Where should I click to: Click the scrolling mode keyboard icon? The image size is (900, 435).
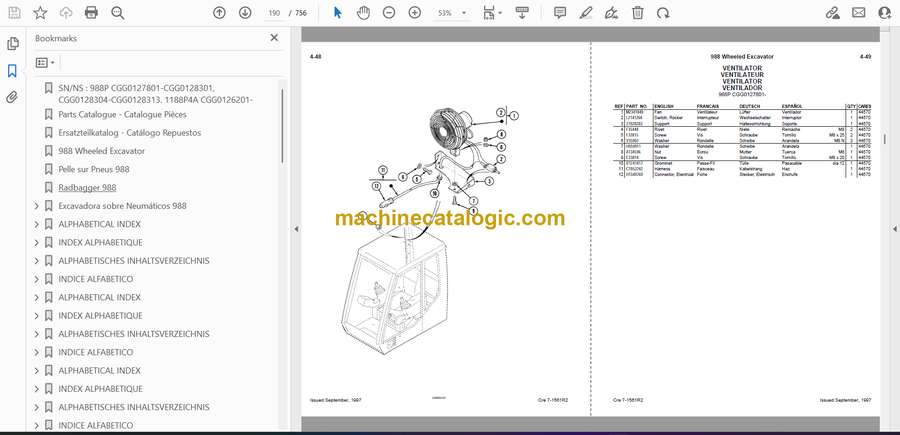[x=522, y=13]
